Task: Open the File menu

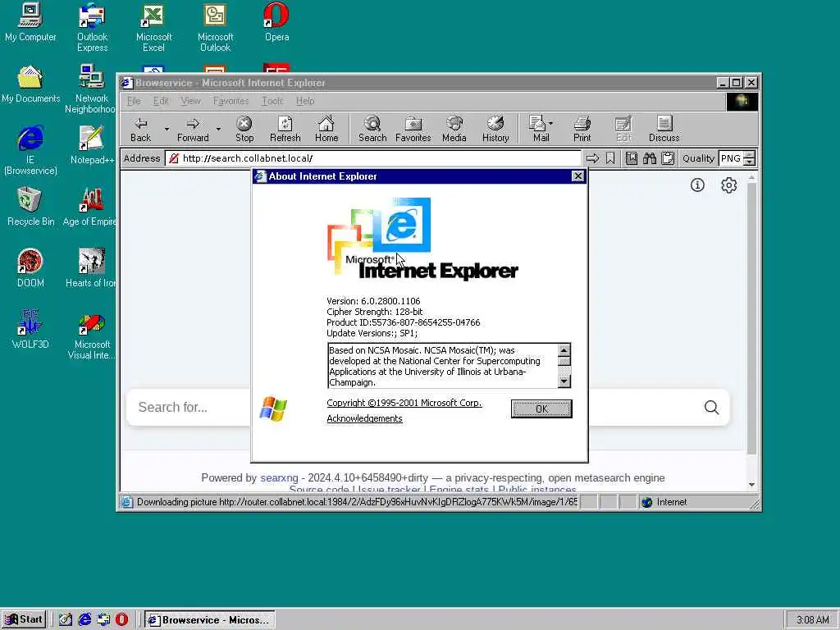Action: point(134,101)
